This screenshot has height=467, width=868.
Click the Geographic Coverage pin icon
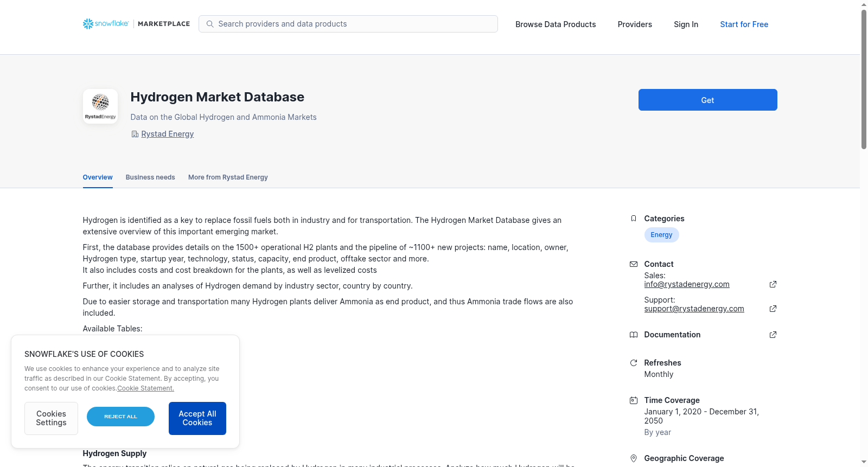[x=633, y=458]
